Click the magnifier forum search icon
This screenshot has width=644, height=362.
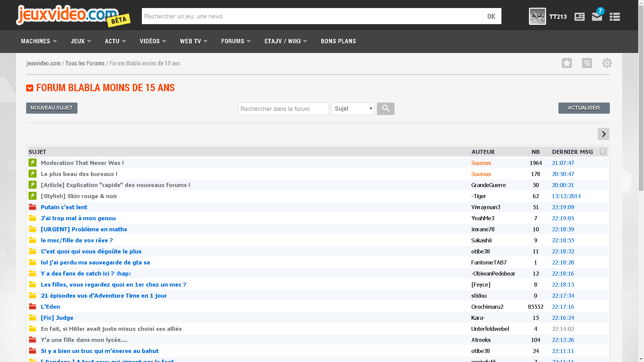[386, 109]
